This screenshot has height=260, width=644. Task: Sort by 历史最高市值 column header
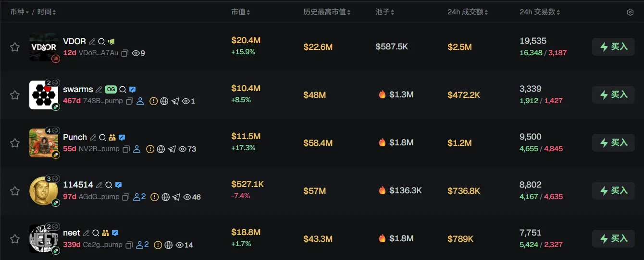[327, 12]
